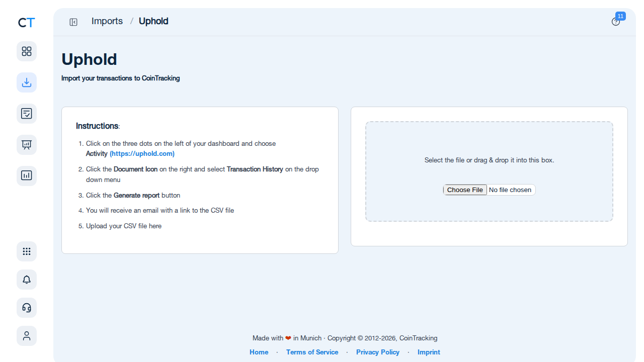Click the 'Document Icon' instruction step

(202, 174)
